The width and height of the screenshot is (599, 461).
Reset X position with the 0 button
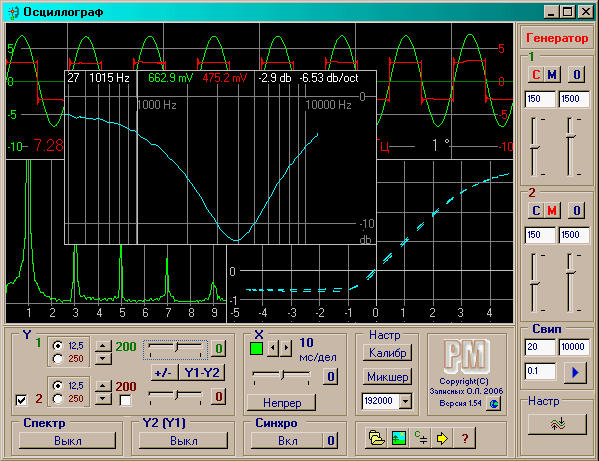[x=330, y=377]
